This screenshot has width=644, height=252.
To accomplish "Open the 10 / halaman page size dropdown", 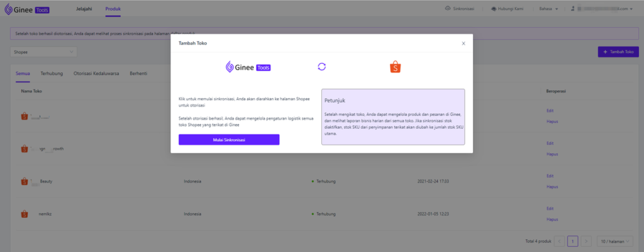I will tap(614, 241).
